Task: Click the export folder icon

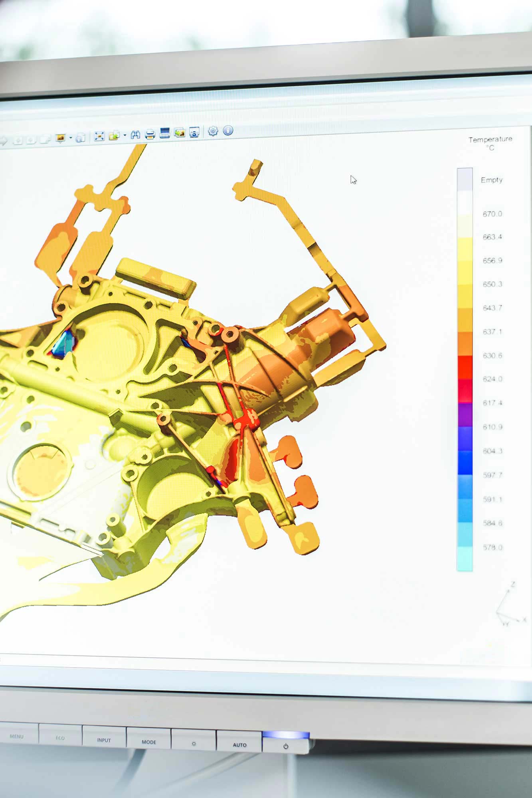Action: [x=114, y=136]
